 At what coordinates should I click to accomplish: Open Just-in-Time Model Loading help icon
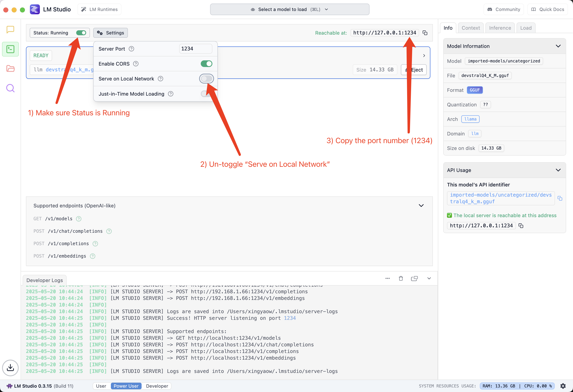(171, 94)
